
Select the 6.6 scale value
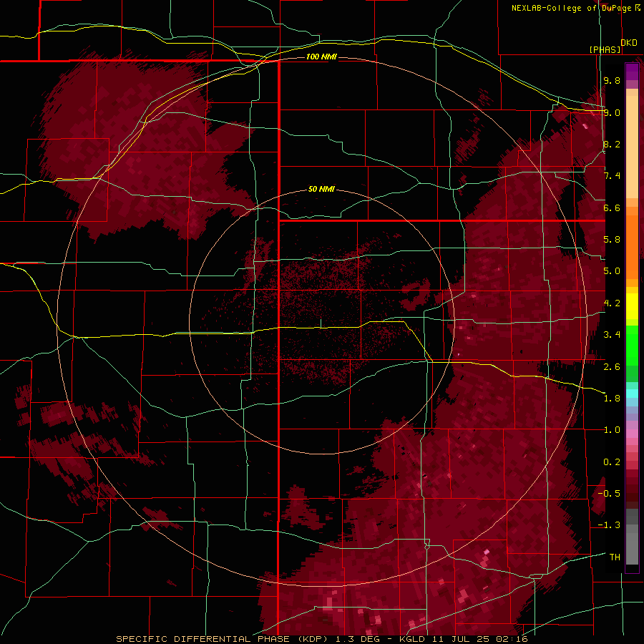[x=612, y=208]
